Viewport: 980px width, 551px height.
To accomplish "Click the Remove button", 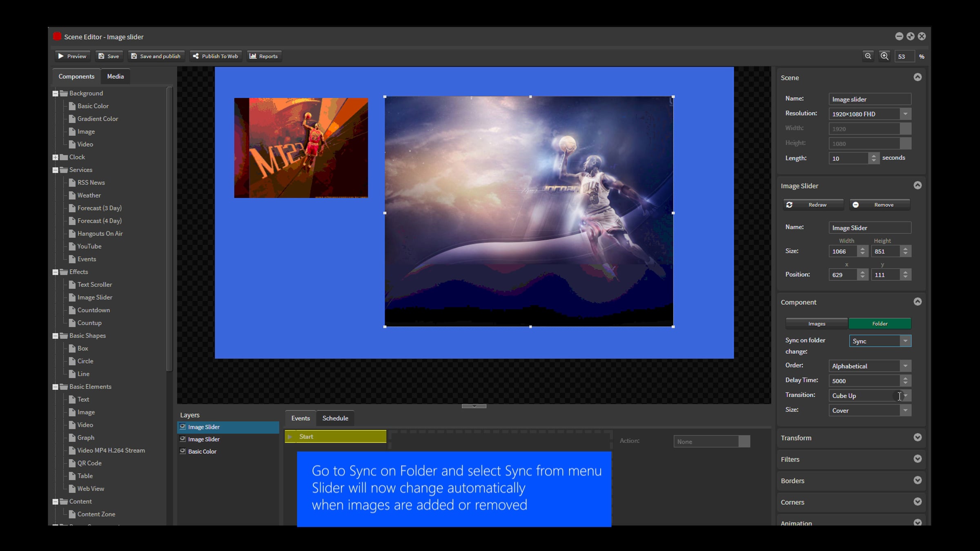I will [880, 205].
